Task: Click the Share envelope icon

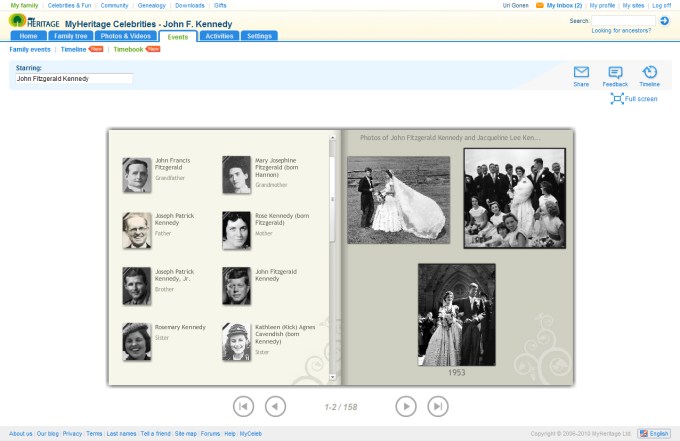Action: [x=581, y=72]
